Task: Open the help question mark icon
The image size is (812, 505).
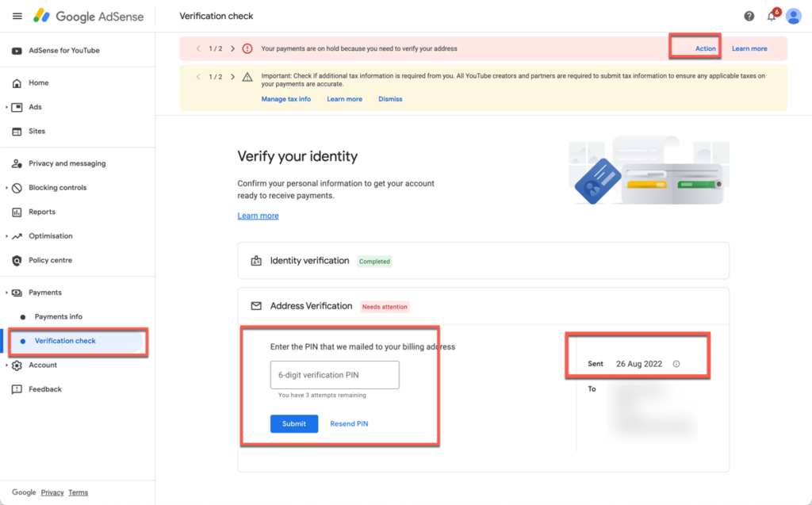Action: (749, 16)
